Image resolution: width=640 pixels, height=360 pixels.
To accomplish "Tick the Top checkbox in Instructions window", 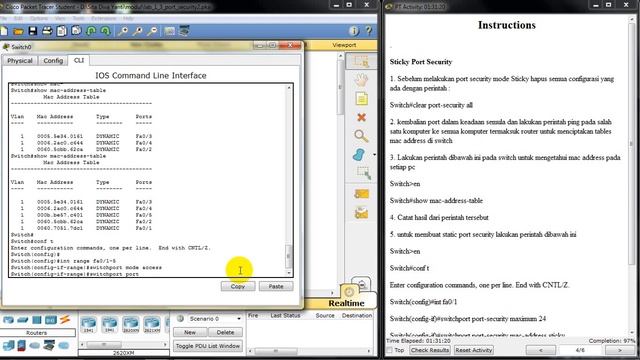I will [x=389, y=350].
